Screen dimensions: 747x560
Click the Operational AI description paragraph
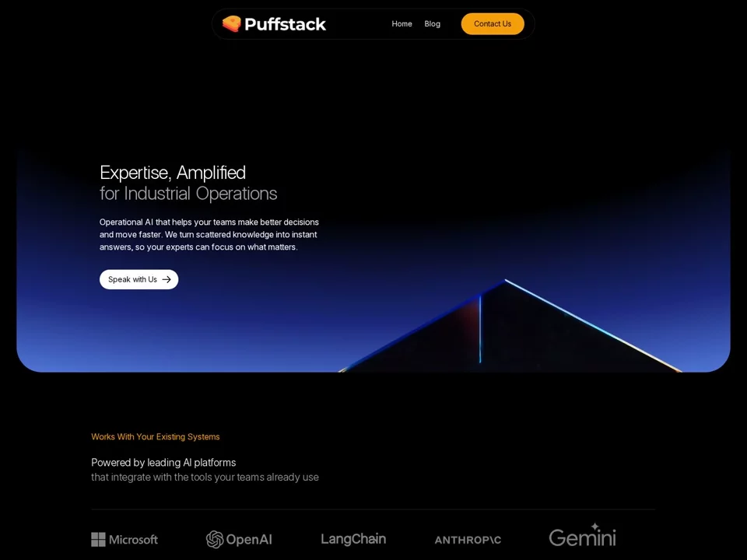point(209,234)
